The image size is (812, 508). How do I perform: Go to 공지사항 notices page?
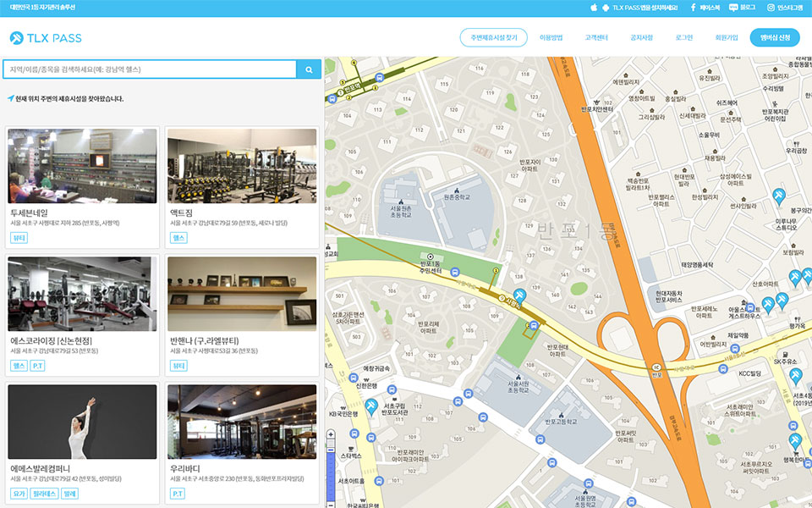(x=641, y=37)
